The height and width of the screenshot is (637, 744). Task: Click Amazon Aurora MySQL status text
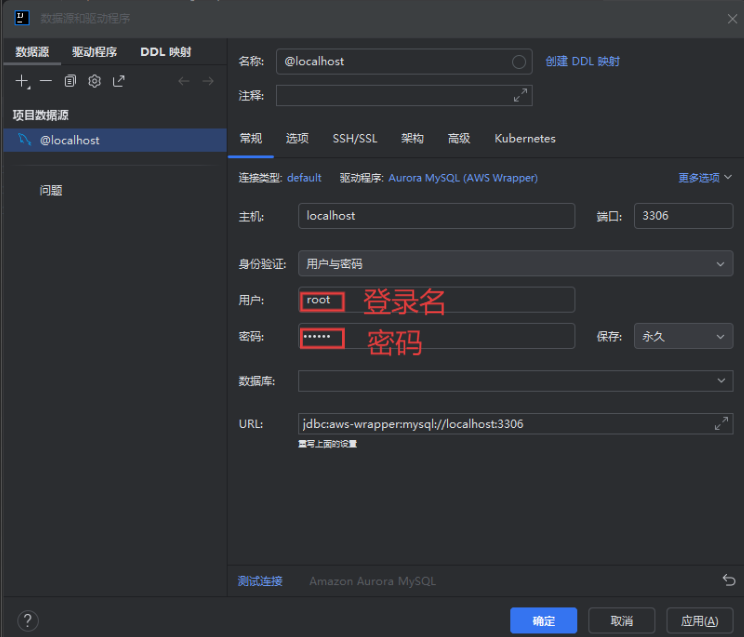[x=372, y=581]
